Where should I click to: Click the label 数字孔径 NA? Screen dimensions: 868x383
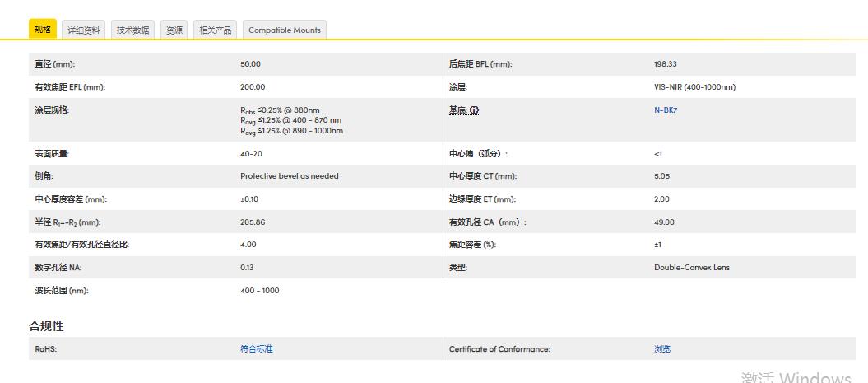58,267
